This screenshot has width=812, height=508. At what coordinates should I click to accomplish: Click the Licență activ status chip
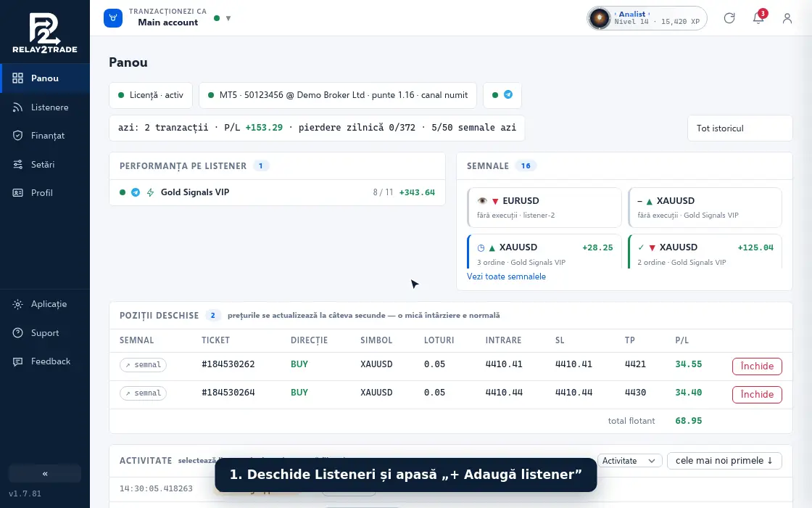tap(151, 95)
